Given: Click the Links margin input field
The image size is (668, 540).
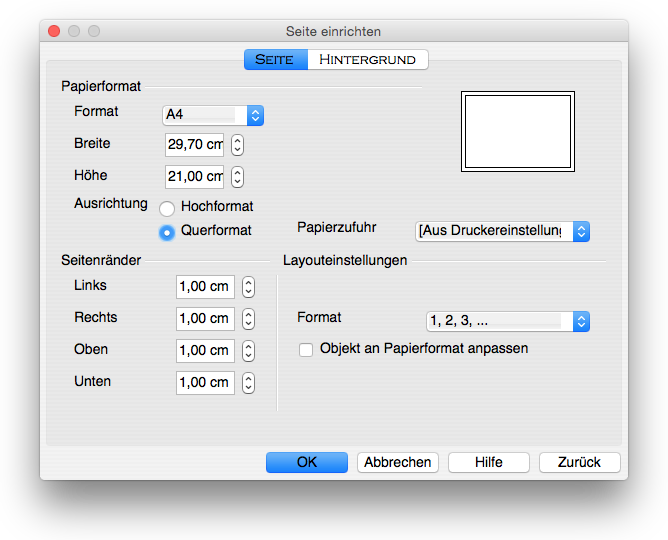Looking at the screenshot, I should coord(205,287).
